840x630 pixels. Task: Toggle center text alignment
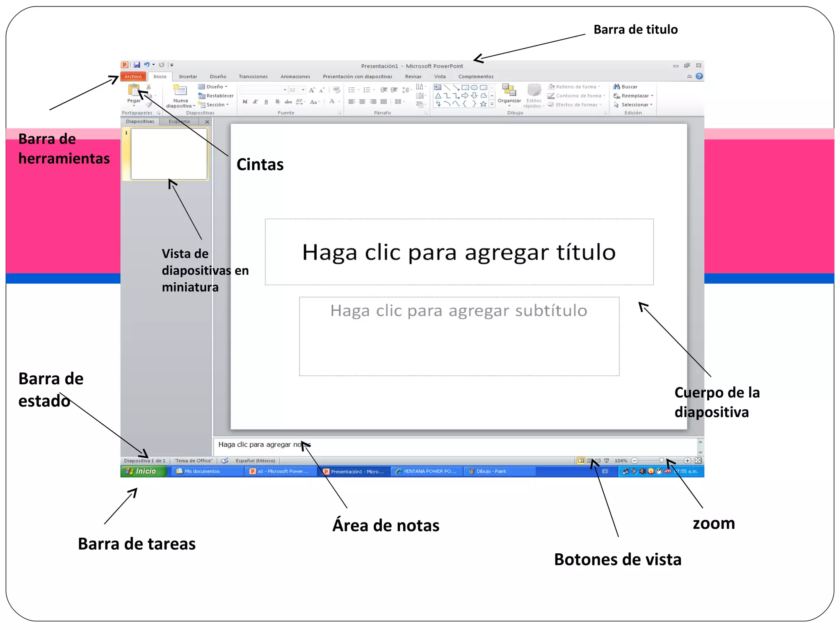362,102
